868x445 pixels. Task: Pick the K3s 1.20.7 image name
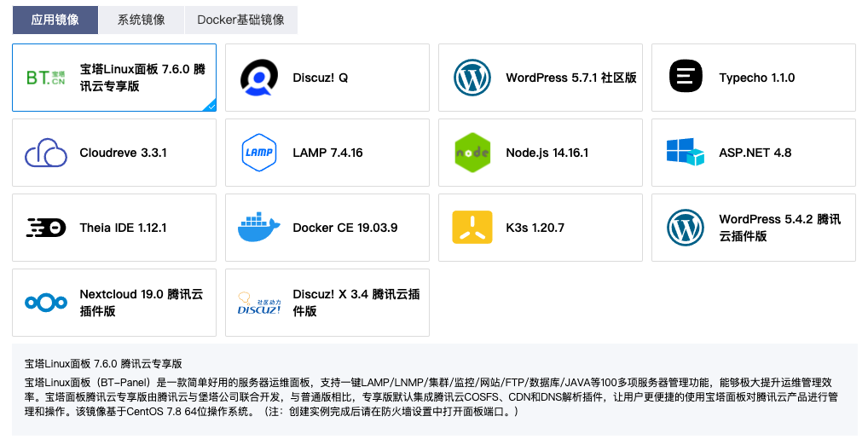535,228
